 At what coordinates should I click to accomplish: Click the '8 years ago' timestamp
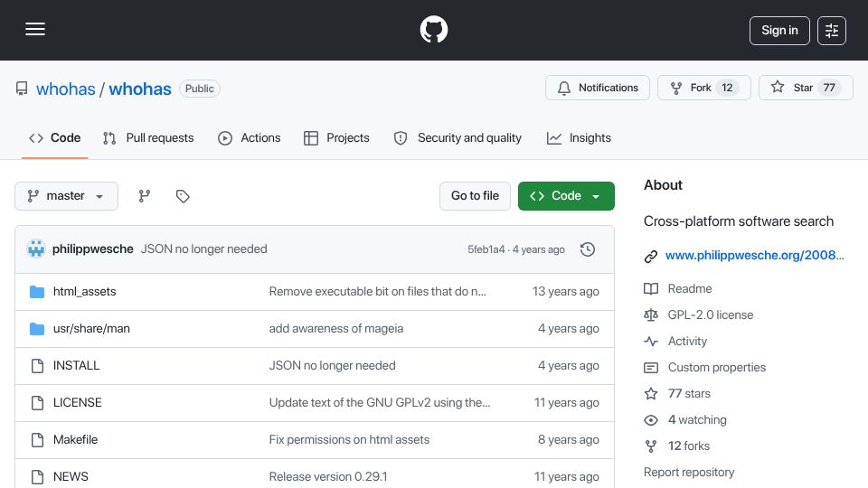pyautogui.click(x=569, y=440)
